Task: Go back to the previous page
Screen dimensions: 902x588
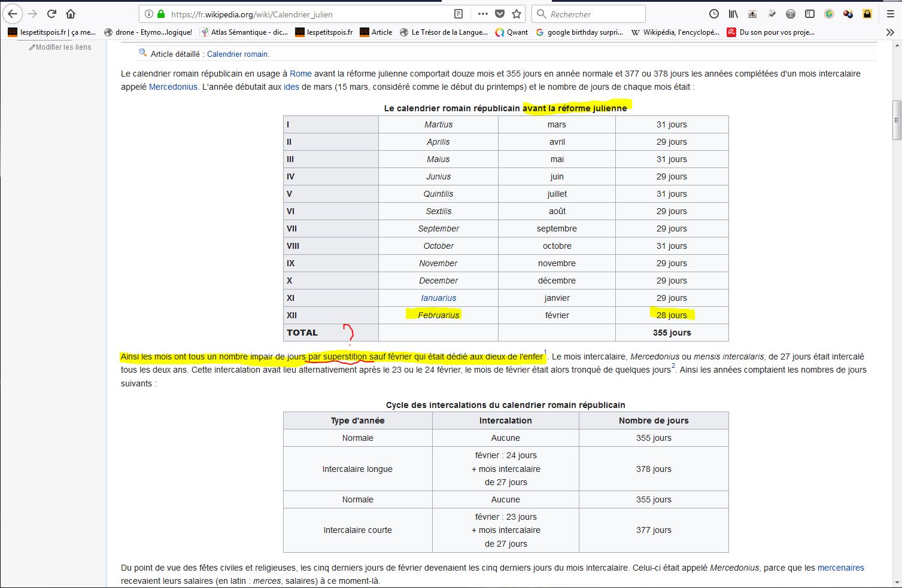Action: (13, 14)
